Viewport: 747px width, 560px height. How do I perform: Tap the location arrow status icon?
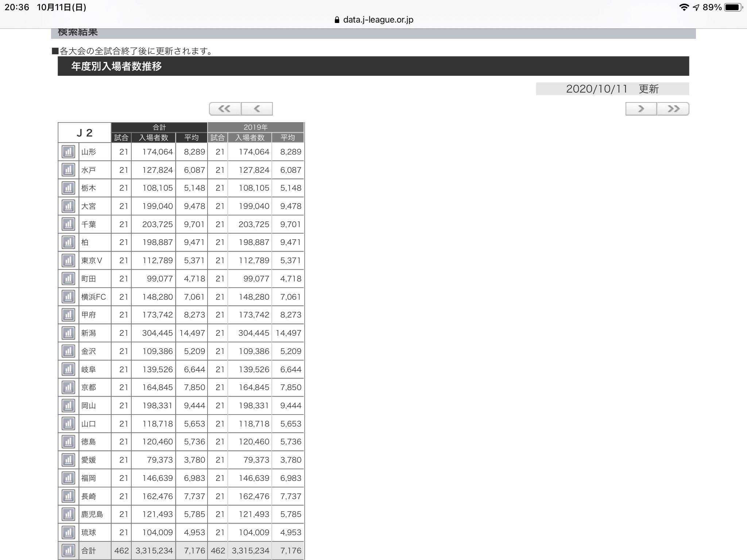[x=696, y=7]
